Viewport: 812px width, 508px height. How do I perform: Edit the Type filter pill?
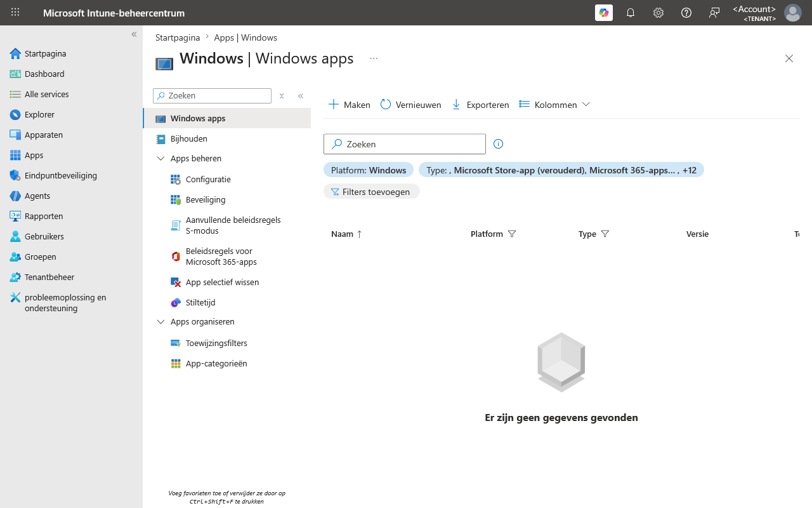tap(561, 170)
